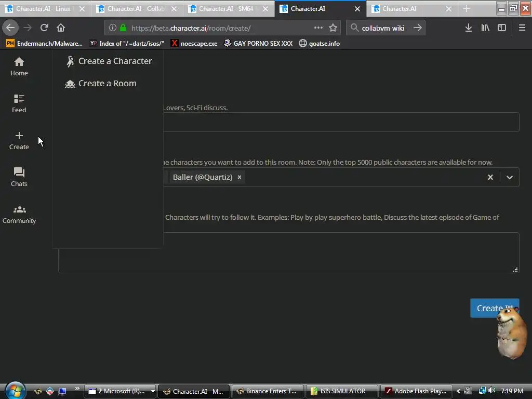Open the downloads arrow icon

(x=469, y=28)
